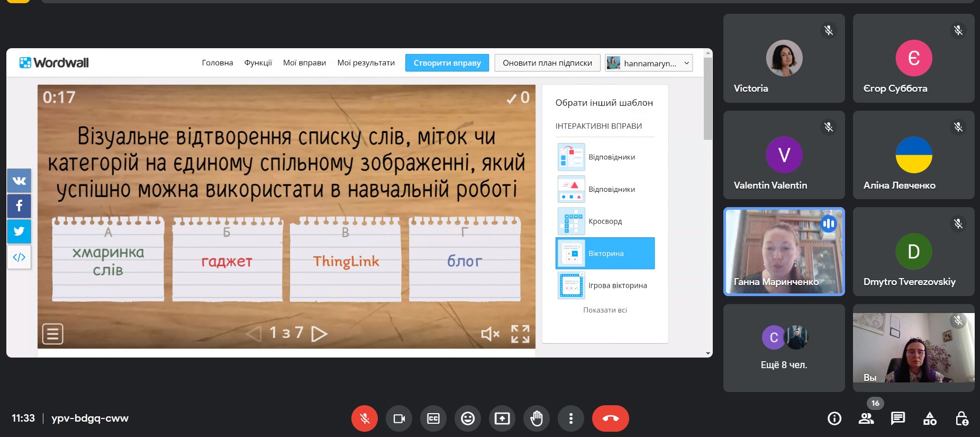Select Аліна Левченко's participant tile
The height and width of the screenshot is (437, 980).
coord(914,155)
